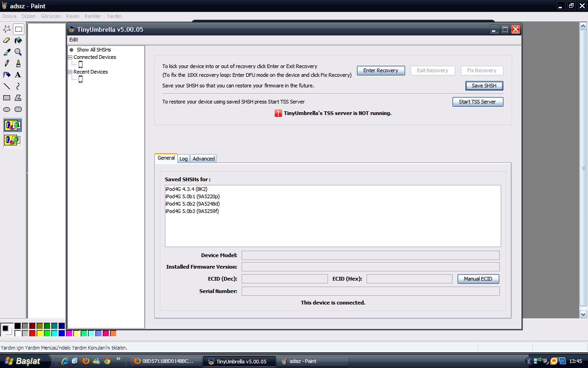Collapse the Recent Devices tree node
Viewport: 588px width, 368px height.
(70, 72)
